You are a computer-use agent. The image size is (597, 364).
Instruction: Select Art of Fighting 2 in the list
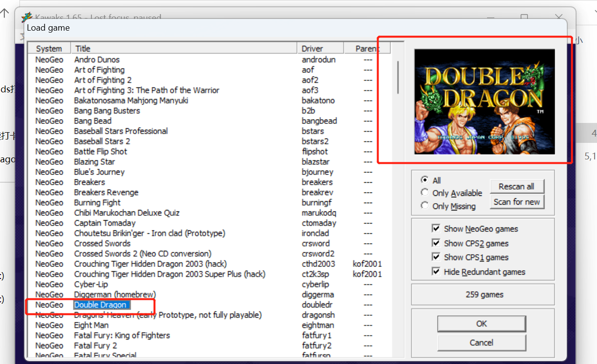[x=102, y=80]
